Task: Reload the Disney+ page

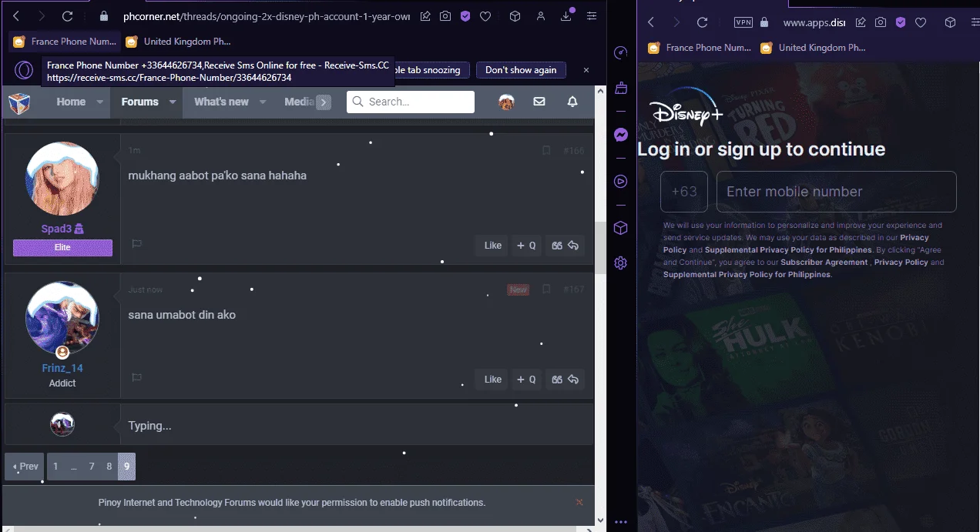Action: tap(702, 22)
